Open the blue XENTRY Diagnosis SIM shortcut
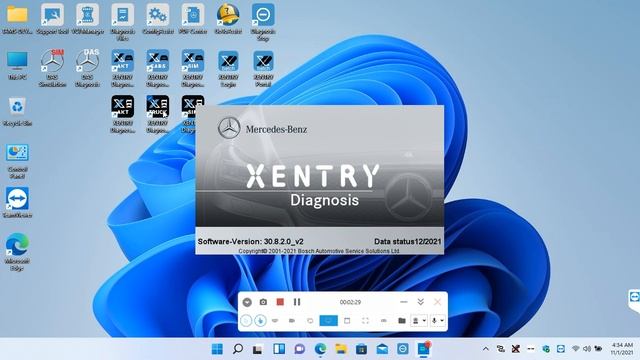Image resolution: width=640 pixels, height=360 pixels. coord(193,68)
